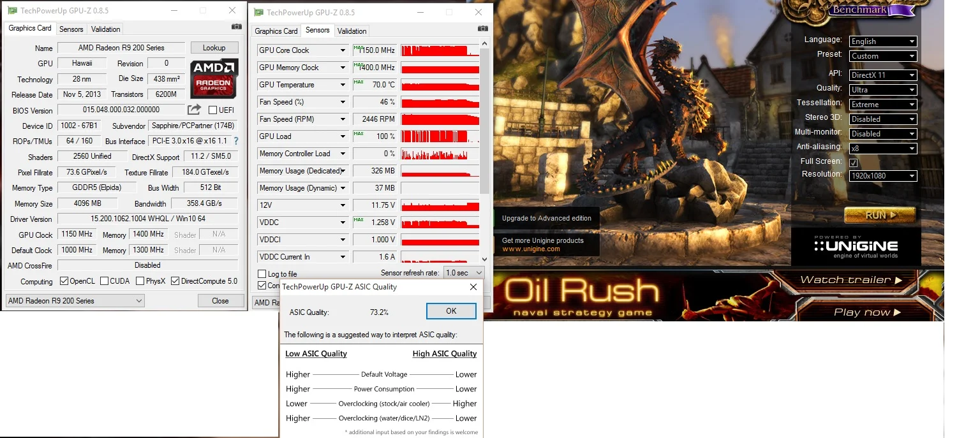Enable the CUDA checkbox
This screenshot has height=438, width=980.
[103, 281]
